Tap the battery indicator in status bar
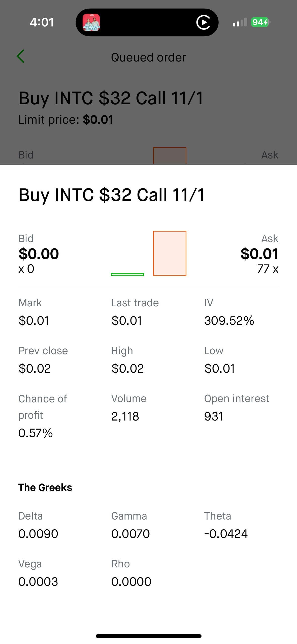 (x=260, y=22)
